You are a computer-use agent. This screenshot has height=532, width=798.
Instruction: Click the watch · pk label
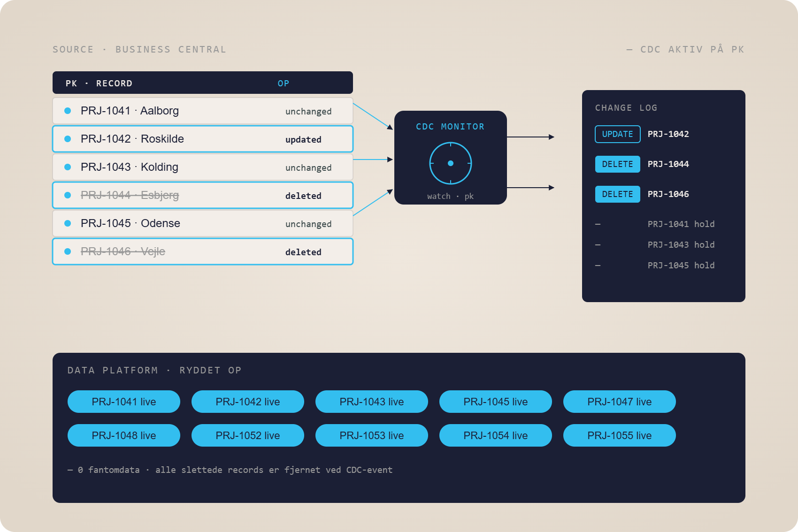click(x=451, y=196)
